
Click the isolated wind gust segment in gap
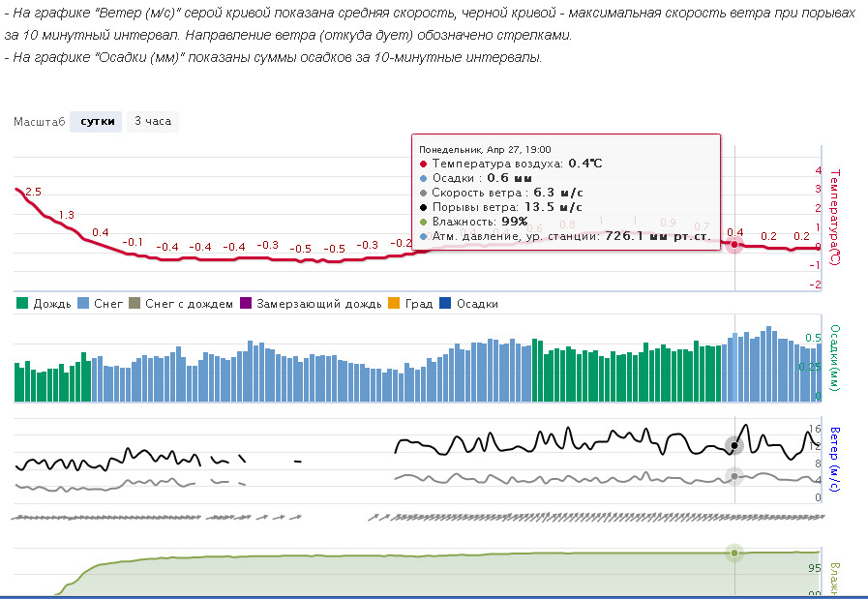click(x=298, y=462)
